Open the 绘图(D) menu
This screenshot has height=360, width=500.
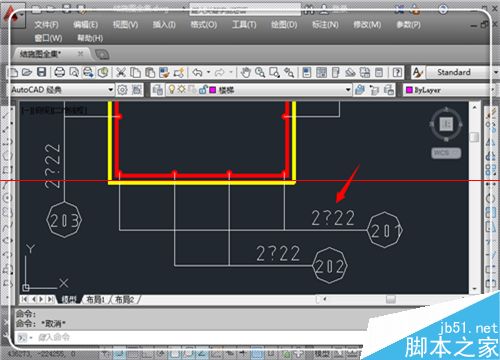284,25
